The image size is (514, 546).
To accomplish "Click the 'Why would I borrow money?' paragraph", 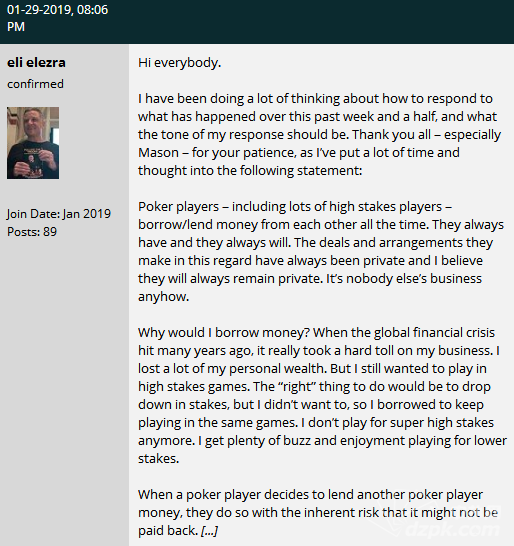I will 322,395.
